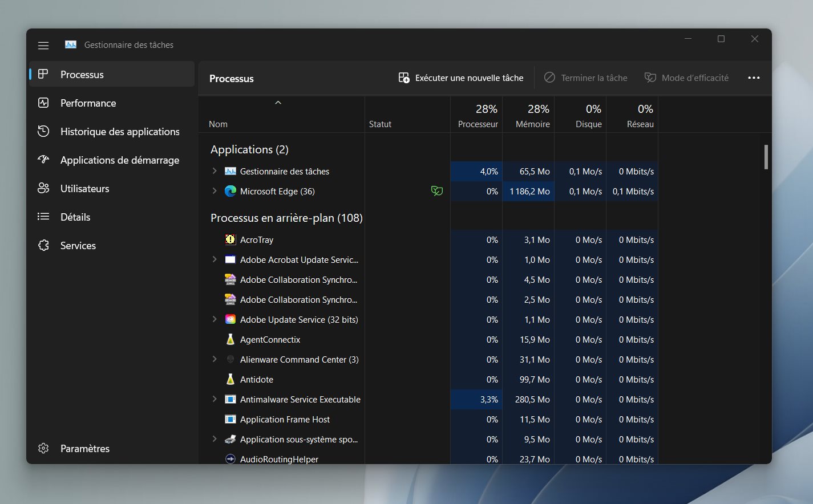Click the Paramètres gear icon
The image size is (813, 504).
[43, 448]
